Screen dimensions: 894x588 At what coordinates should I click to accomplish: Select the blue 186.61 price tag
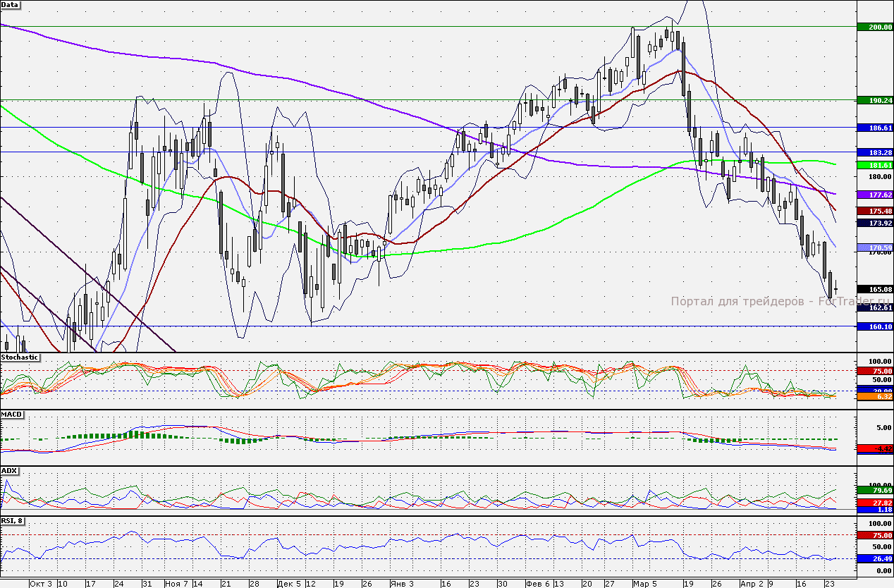(874, 128)
